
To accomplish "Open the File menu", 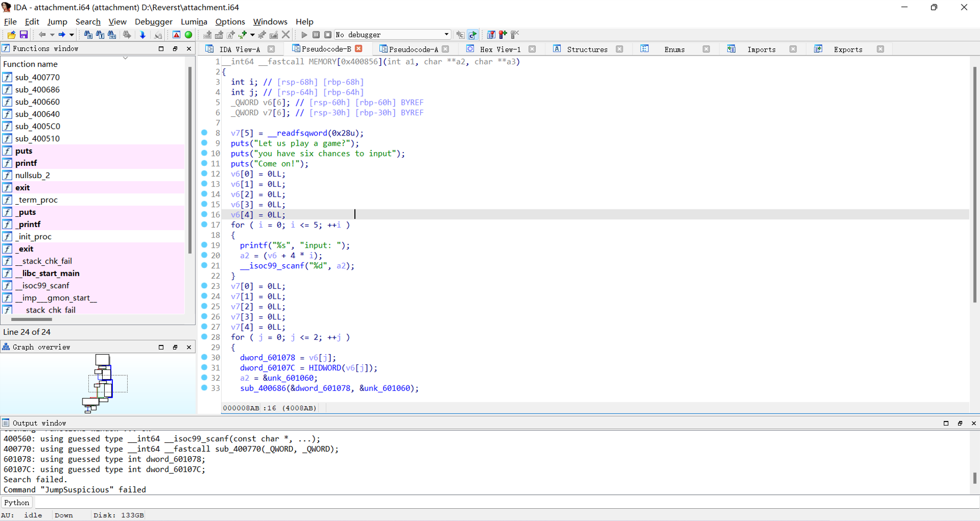I will click(x=10, y=22).
